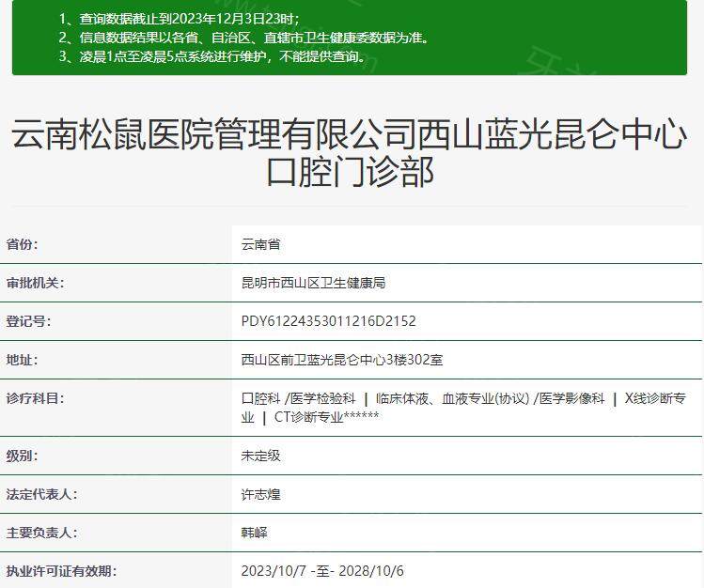Click the value 未定级
704x588 pixels.
click(261, 456)
